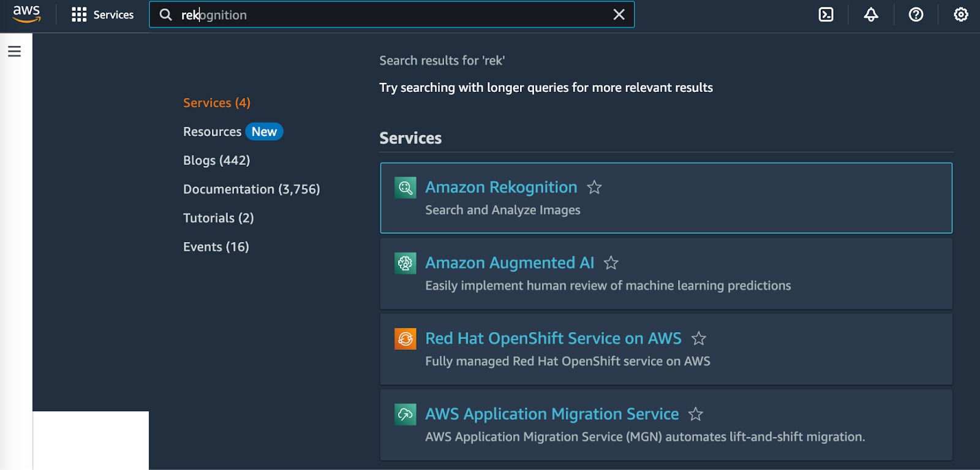This screenshot has height=470, width=980.
Task: Click the Amazon Augmented AI icon
Action: [405, 263]
